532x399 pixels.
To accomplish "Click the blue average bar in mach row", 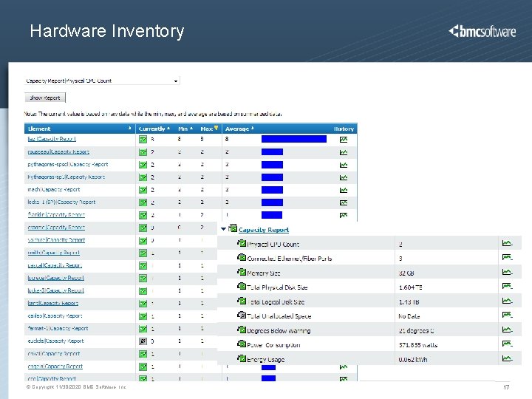I will (272, 190).
